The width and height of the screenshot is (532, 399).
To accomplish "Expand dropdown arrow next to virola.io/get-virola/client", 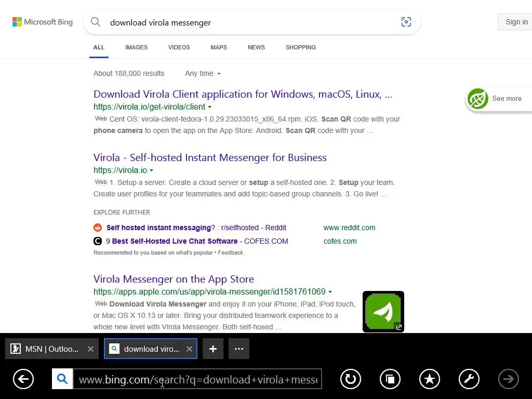I will click(x=210, y=107).
